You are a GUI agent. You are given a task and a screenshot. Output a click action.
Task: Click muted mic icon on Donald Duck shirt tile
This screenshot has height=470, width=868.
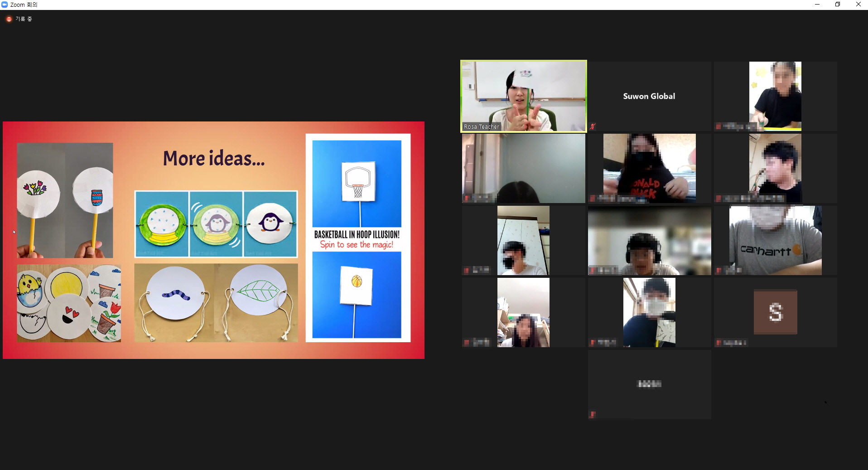[593, 199]
